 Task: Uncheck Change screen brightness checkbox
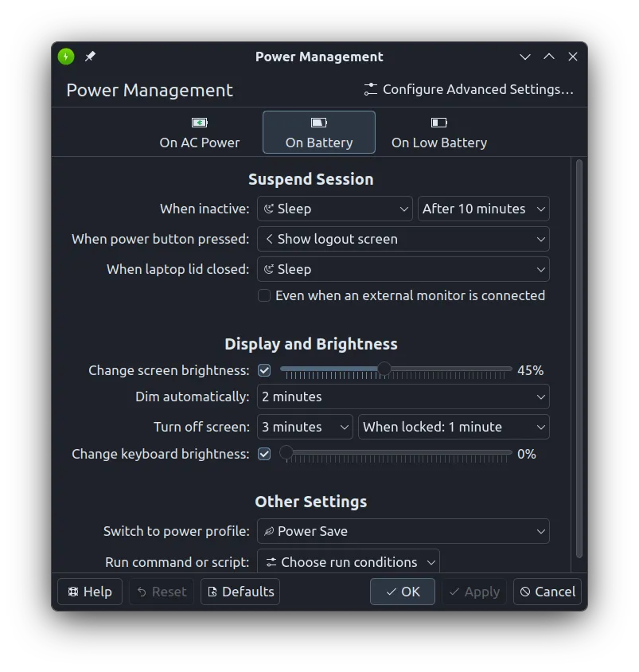264,370
